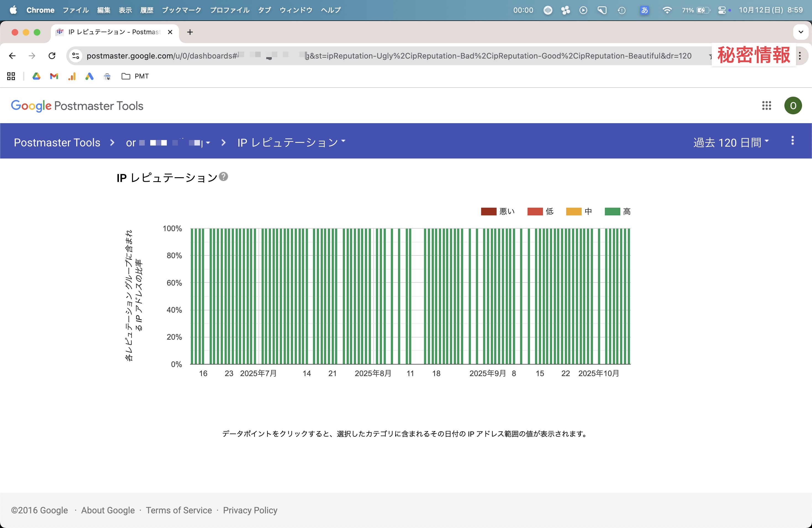Expand the 過去 120 日間 date range dropdown
Image resolution: width=812 pixels, height=528 pixels.
(x=731, y=142)
